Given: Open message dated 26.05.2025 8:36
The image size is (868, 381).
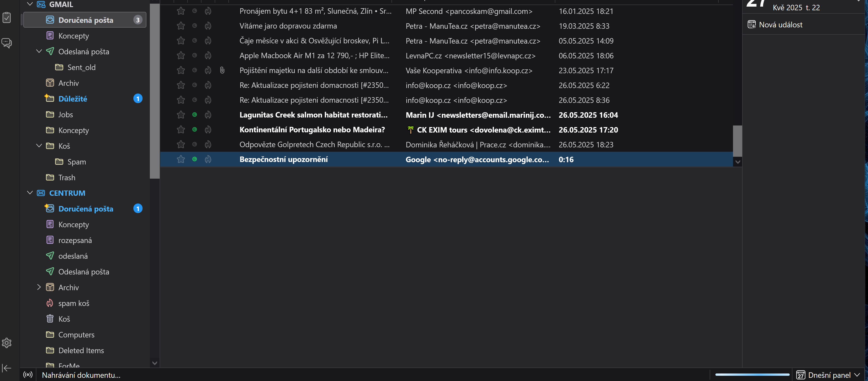Looking at the screenshot, I should (447, 100).
